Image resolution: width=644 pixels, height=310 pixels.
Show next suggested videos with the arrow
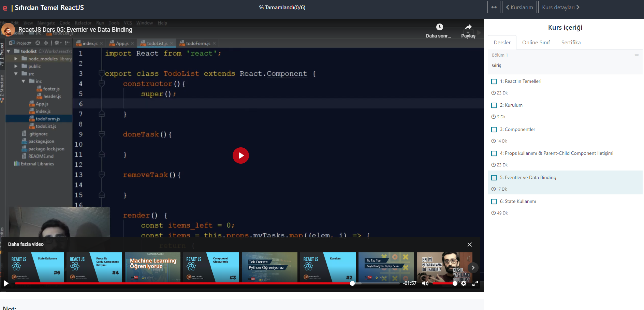tap(473, 268)
